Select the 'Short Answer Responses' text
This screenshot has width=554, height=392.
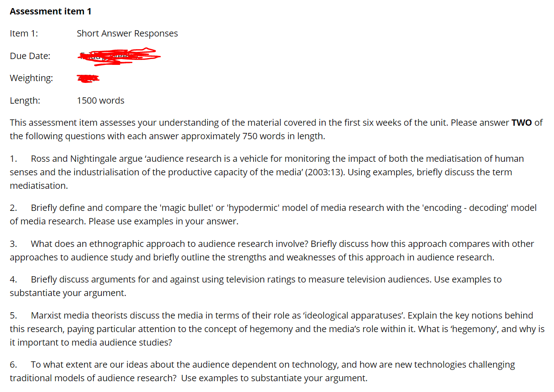click(x=127, y=33)
